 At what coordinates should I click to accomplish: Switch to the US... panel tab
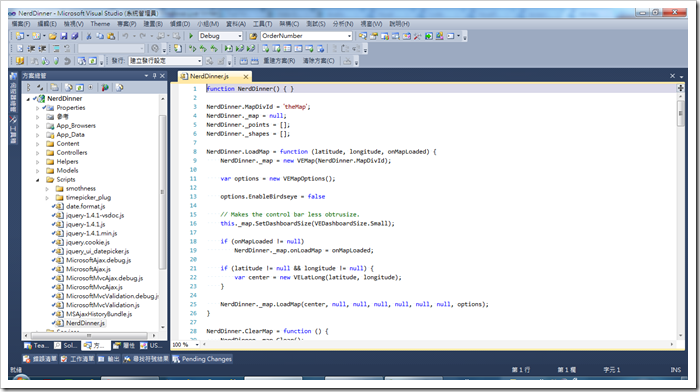(x=151, y=345)
